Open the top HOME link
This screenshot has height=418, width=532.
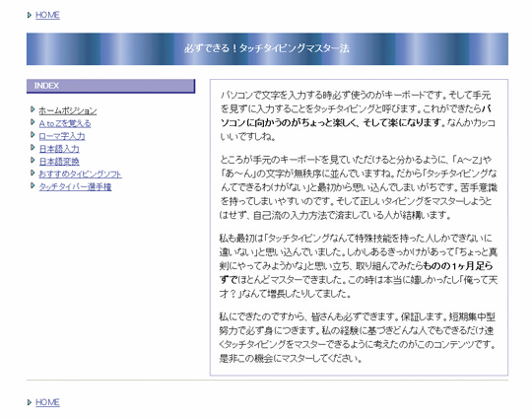click(47, 15)
